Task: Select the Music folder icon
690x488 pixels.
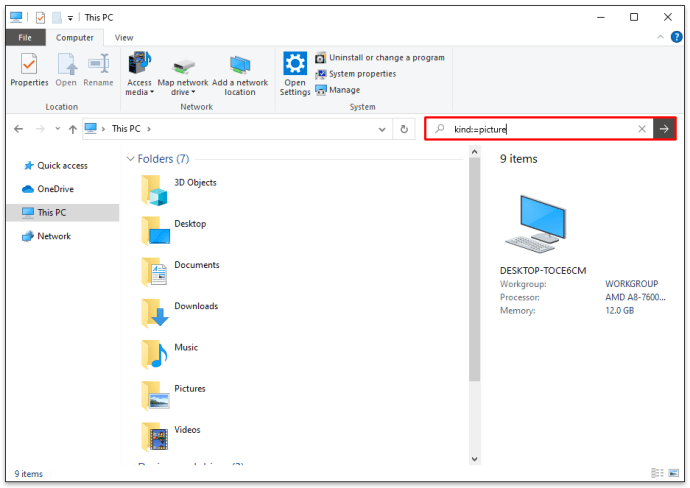Action: pyautogui.click(x=154, y=355)
